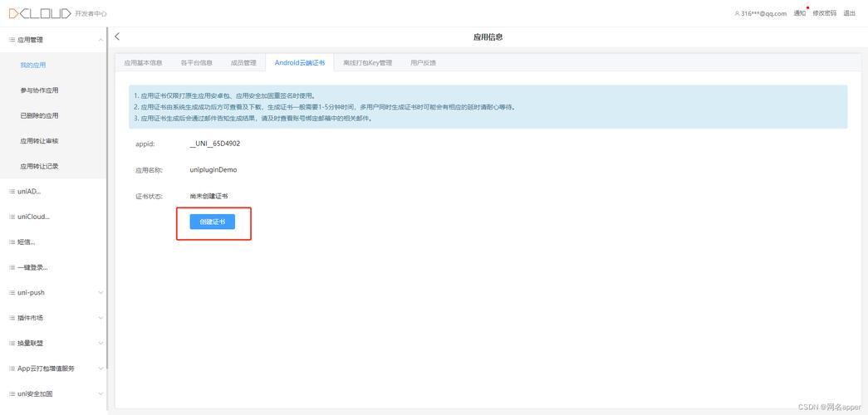
Task: Select the uniCloud... sidebar menu
Action: point(53,217)
